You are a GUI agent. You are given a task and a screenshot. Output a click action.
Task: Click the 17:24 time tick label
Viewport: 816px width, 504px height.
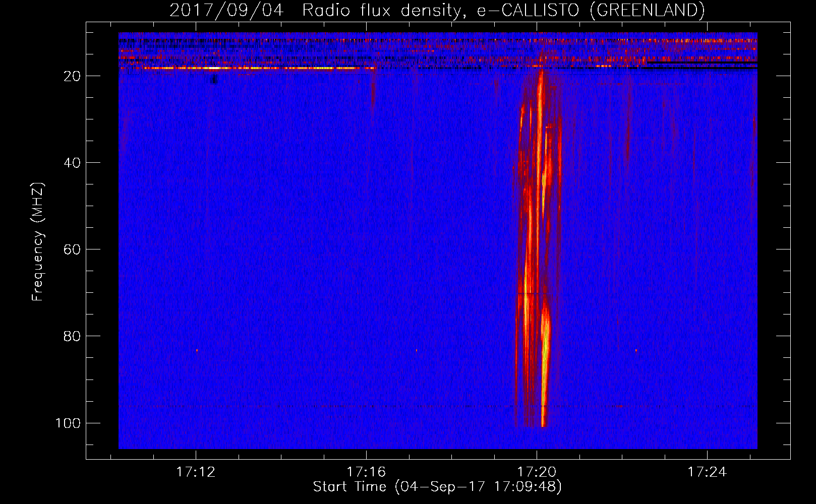[x=707, y=472]
